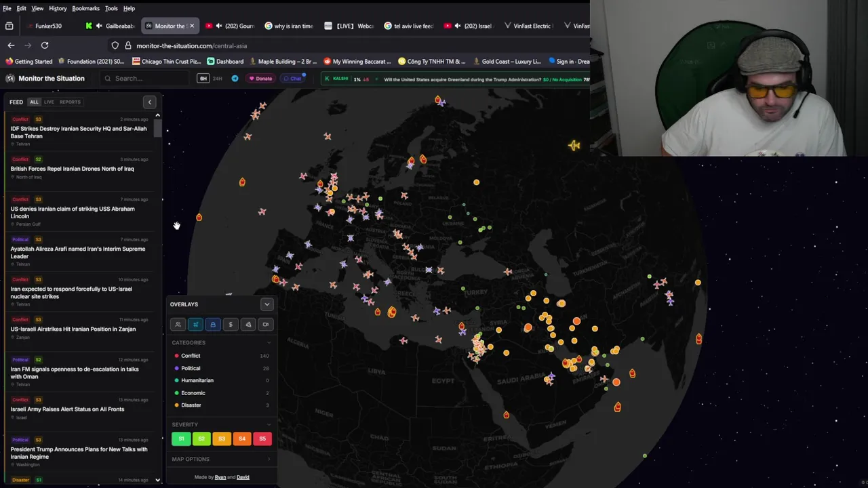
Task: Filter by S2 severity swatch
Action: tap(201, 439)
